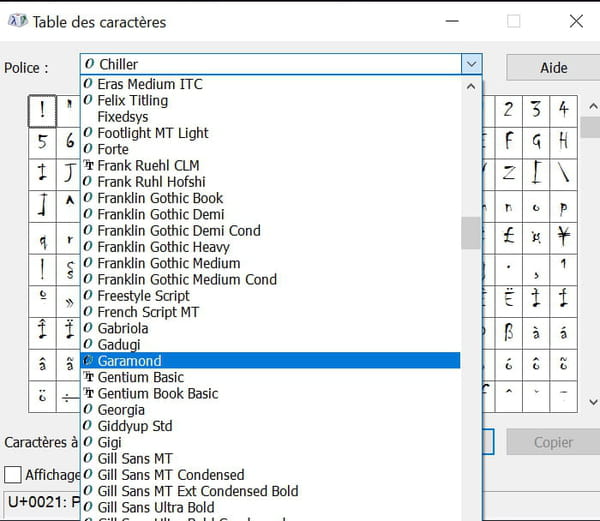Select backslash character cell
This screenshot has height=521, width=600.
click(563, 174)
